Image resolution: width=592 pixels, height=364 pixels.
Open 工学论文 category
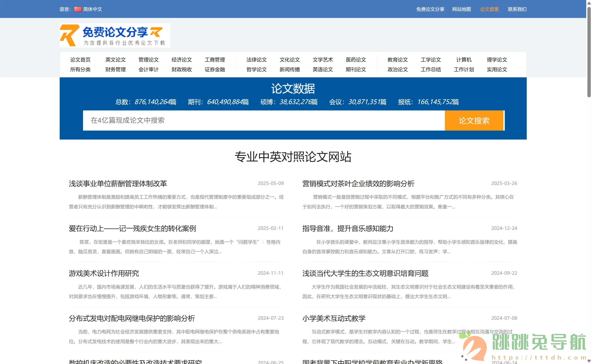click(x=431, y=59)
